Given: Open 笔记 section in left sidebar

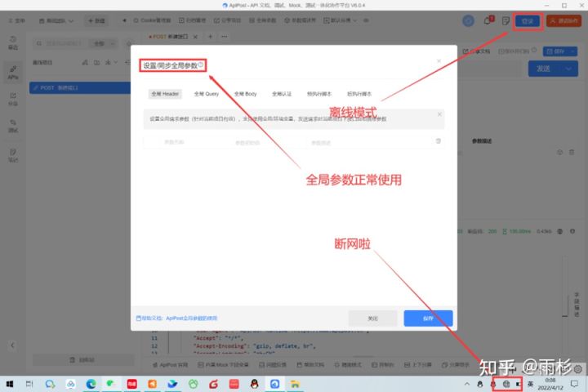Looking at the screenshot, I should click(13, 155).
